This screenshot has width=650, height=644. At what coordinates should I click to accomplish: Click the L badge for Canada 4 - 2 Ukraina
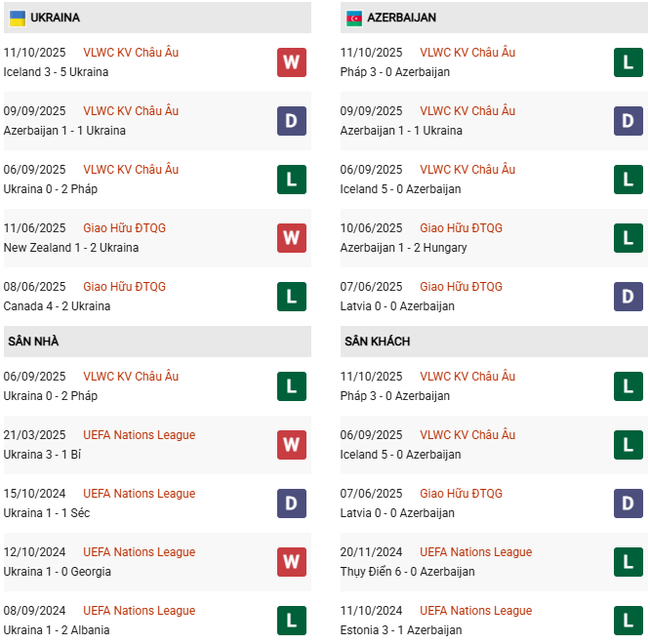(291, 297)
